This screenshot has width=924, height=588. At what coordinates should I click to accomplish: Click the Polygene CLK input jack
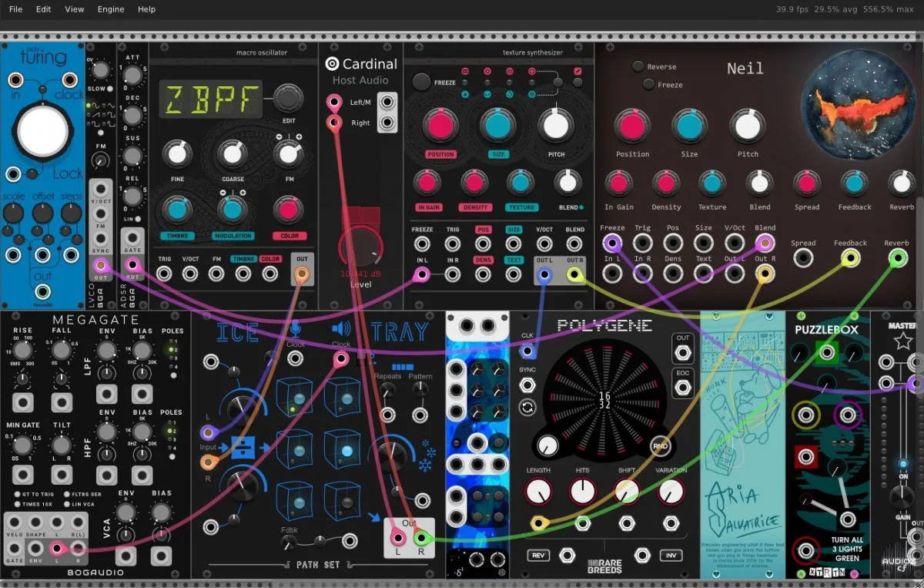527,351
